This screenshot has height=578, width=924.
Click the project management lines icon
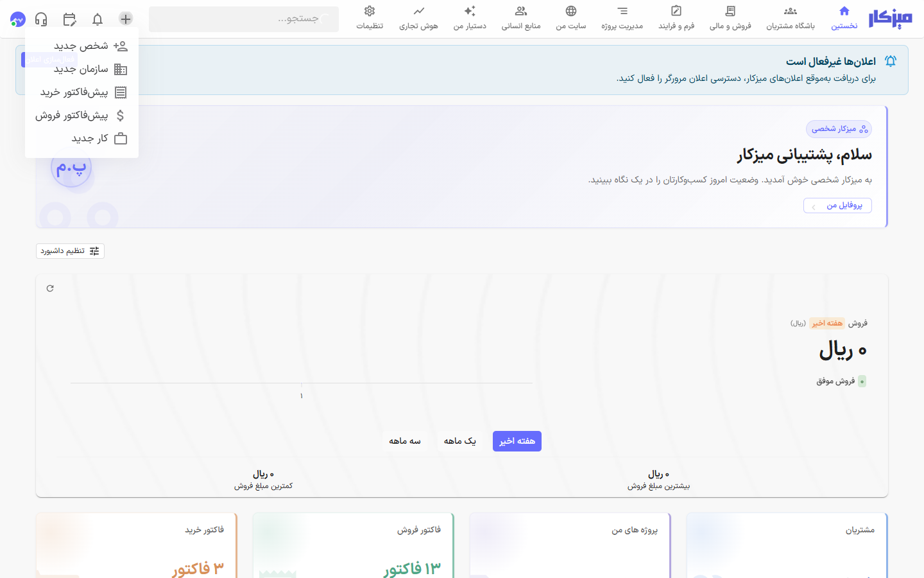tap(622, 11)
